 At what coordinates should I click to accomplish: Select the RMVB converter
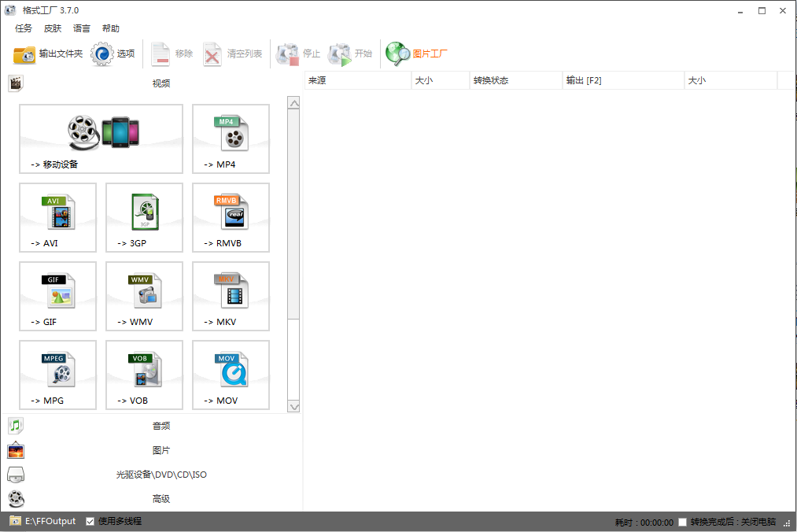point(230,218)
